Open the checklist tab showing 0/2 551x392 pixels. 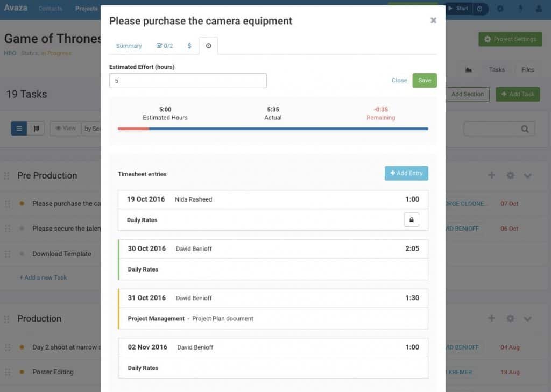coord(165,46)
